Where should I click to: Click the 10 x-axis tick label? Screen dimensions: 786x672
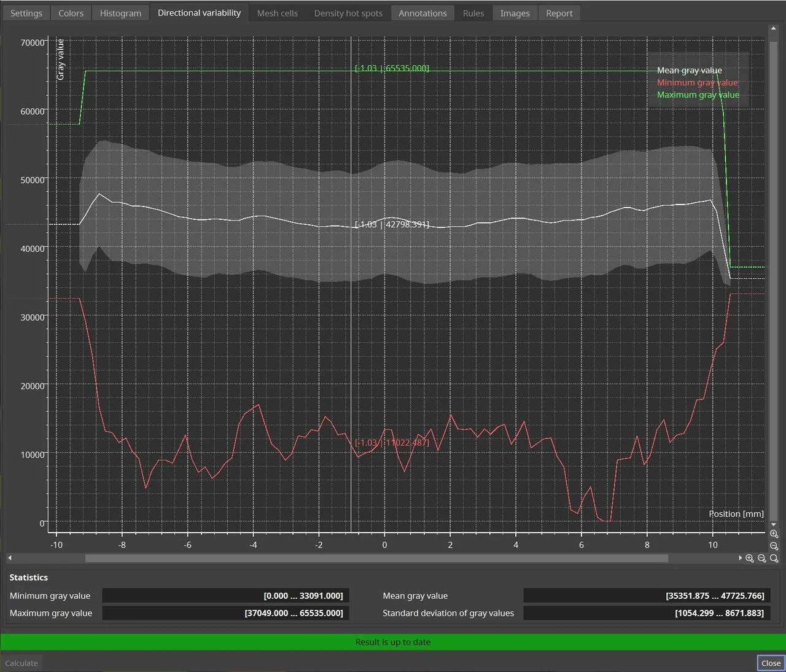(x=712, y=545)
